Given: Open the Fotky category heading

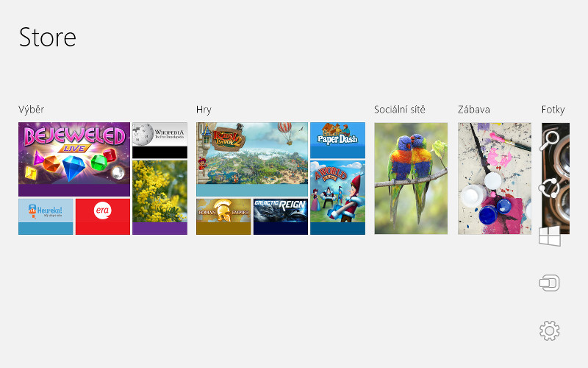Looking at the screenshot, I should tap(553, 110).
